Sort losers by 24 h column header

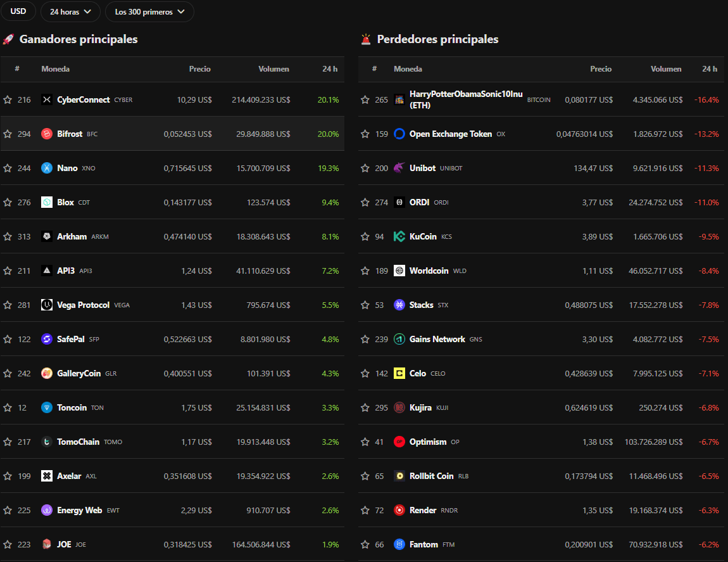point(710,69)
